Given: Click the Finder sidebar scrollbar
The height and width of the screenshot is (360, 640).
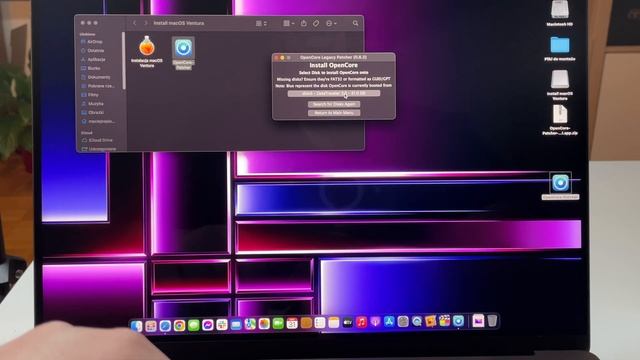Looking at the screenshot, I should [123, 60].
